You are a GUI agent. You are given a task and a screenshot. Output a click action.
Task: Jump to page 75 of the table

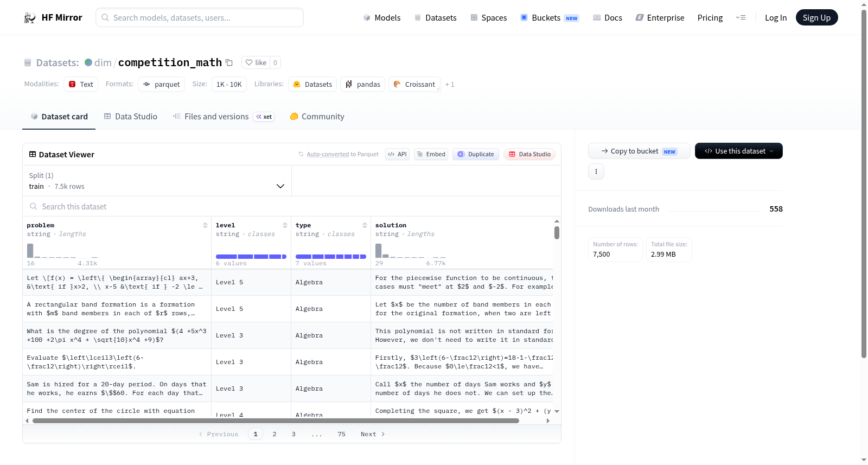[341, 434]
